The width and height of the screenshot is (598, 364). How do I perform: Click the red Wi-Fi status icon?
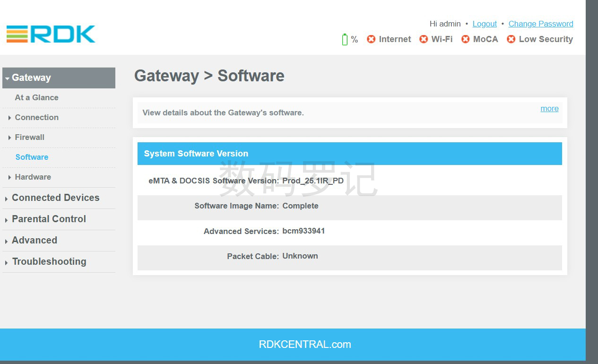424,39
